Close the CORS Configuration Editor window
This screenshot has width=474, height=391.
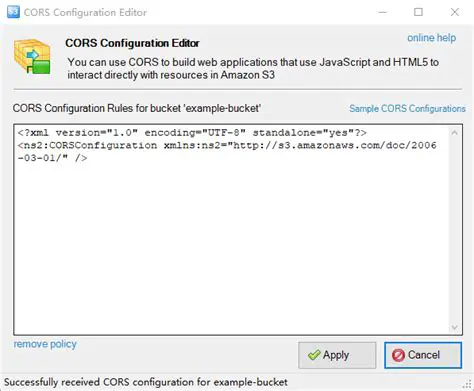click(x=455, y=12)
